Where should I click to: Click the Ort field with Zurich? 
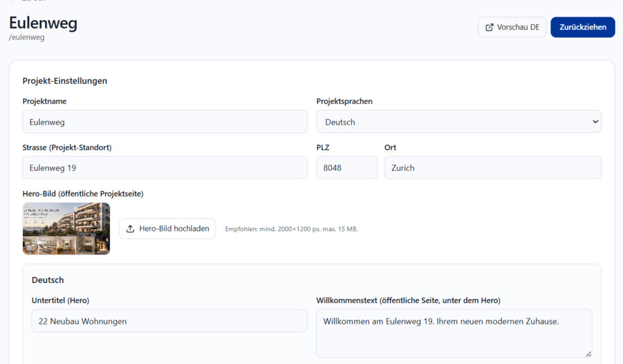click(493, 167)
